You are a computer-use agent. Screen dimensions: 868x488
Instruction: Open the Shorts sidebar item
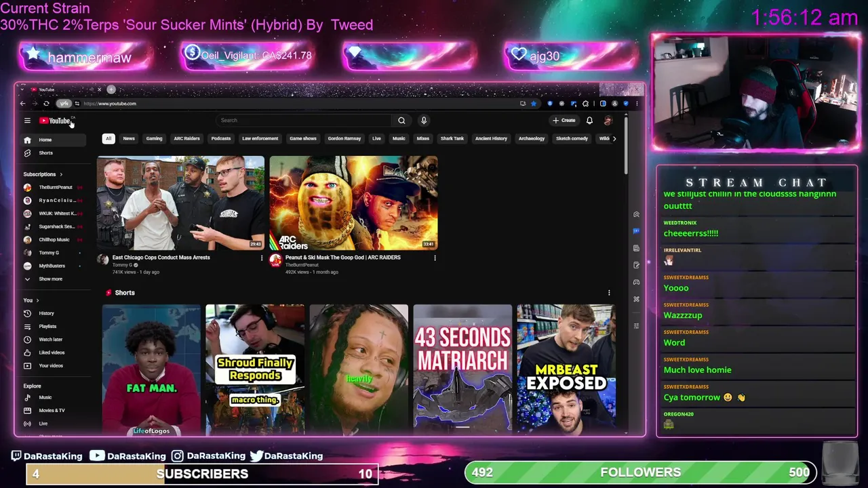pos(45,153)
